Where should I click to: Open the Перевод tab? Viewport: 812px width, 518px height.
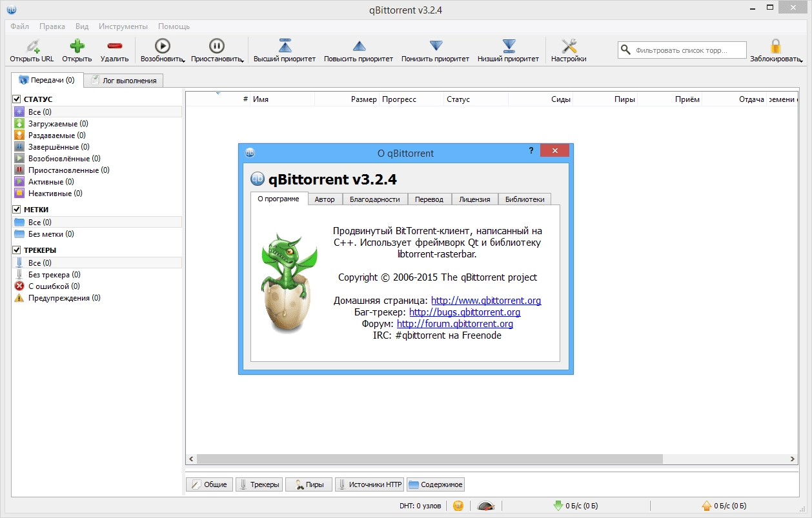(429, 199)
